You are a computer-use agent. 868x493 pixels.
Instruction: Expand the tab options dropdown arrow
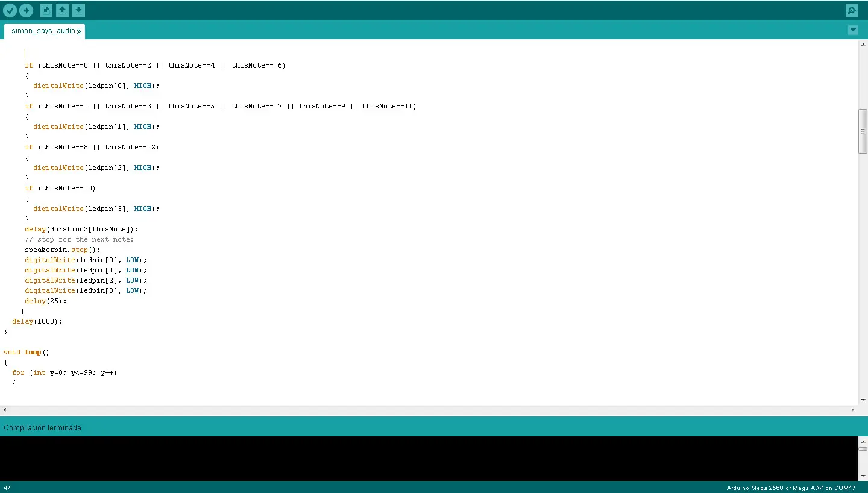[x=853, y=30]
